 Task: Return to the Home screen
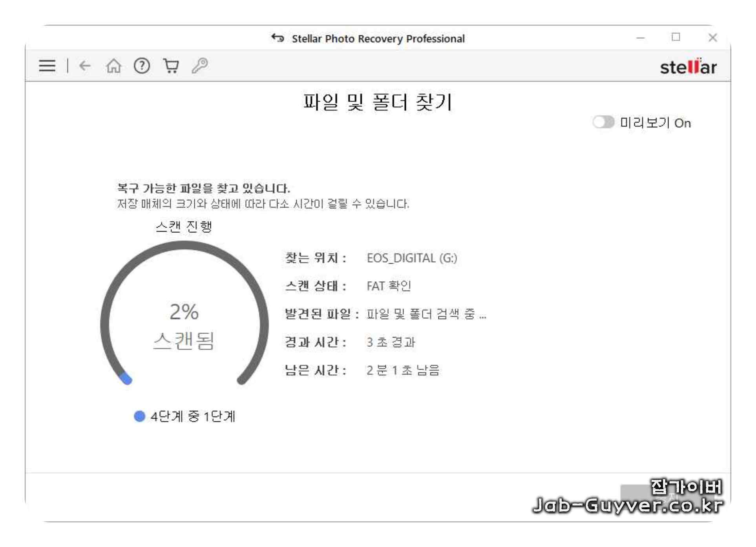tap(113, 66)
